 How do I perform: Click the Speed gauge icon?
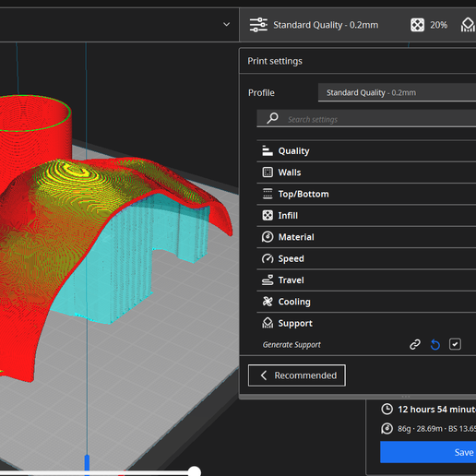point(268,258)
